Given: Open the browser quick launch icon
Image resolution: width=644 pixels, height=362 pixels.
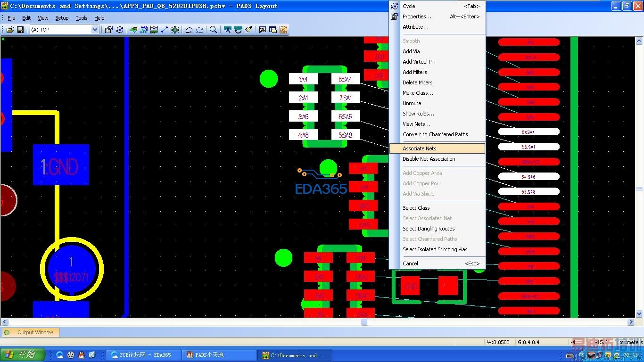Looking at the screenshot, I should click(x=60, y=355).
